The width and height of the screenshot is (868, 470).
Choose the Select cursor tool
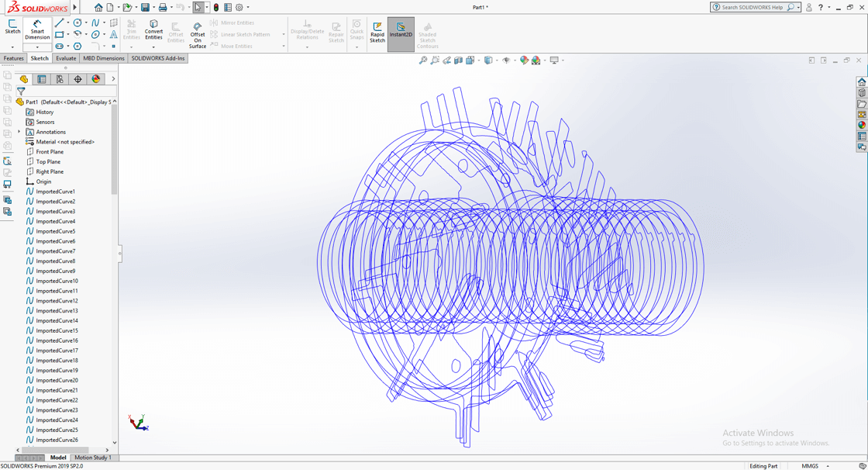coord(198,7)
